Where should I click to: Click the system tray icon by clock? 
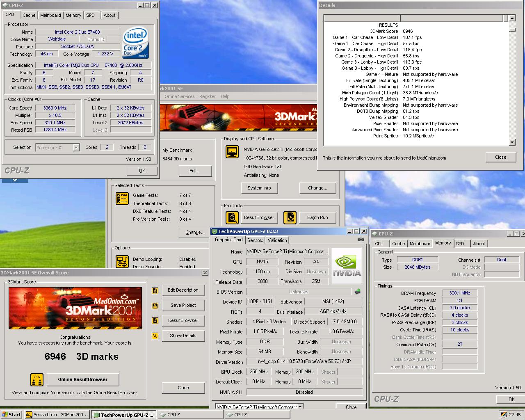coord(503,415)
